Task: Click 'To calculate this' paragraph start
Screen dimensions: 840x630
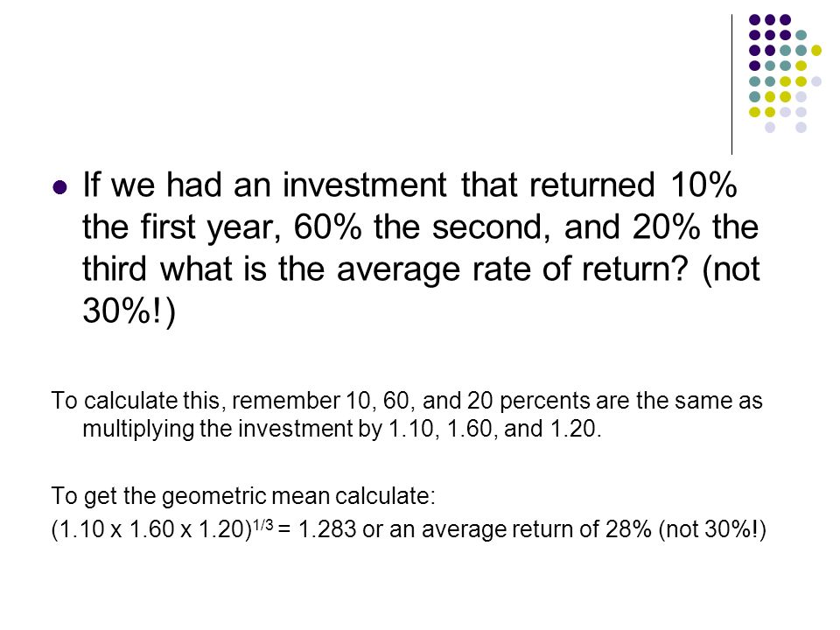Action: (136, 401)
